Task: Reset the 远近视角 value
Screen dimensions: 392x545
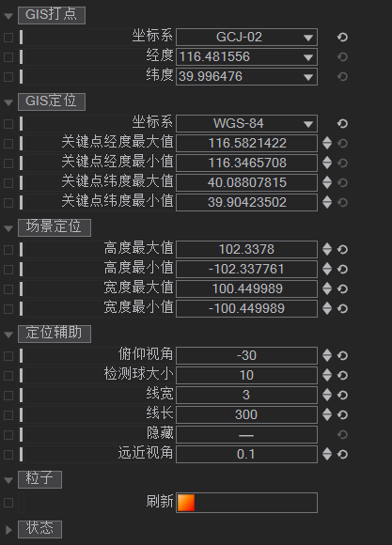Action: [342, 454]
